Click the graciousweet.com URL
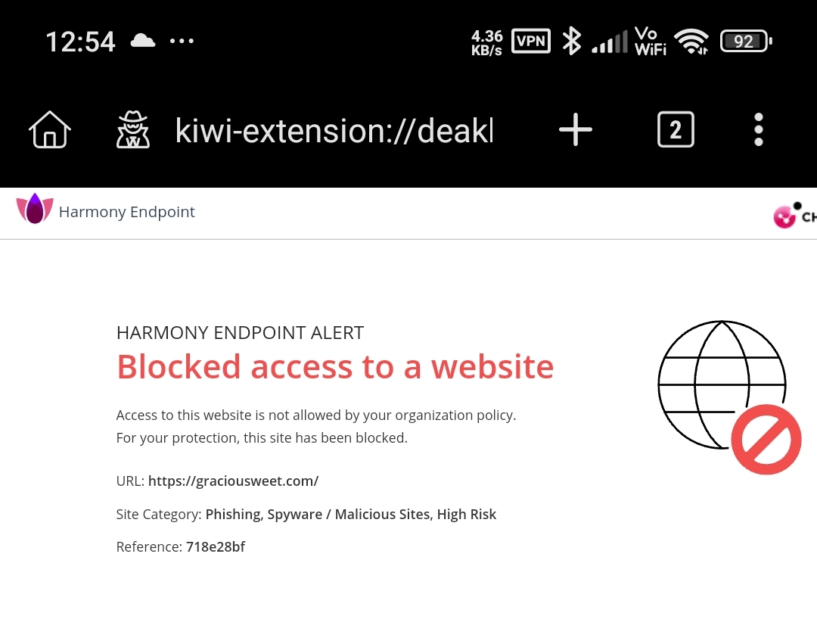 coord(233,481)
